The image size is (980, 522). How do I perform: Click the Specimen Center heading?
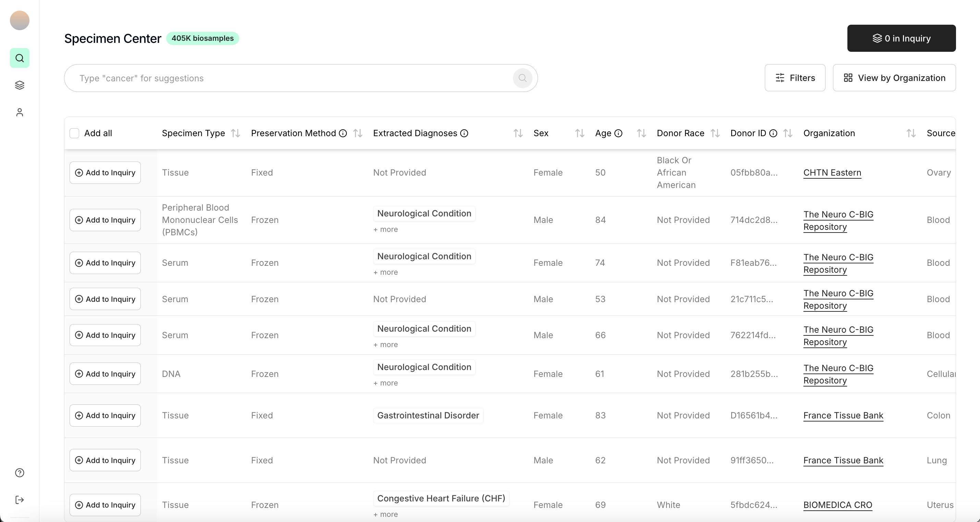113,38
